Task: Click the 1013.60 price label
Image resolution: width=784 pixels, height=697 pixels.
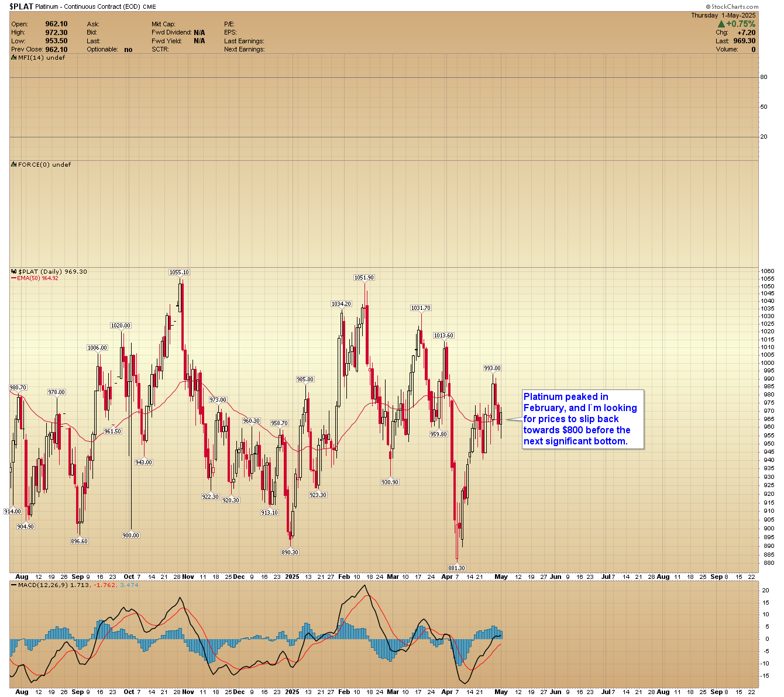Action: point(443,336)
